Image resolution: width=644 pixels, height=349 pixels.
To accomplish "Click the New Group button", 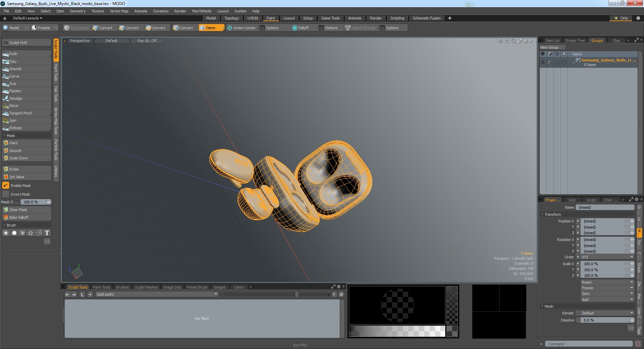I will tap(552, 47).
